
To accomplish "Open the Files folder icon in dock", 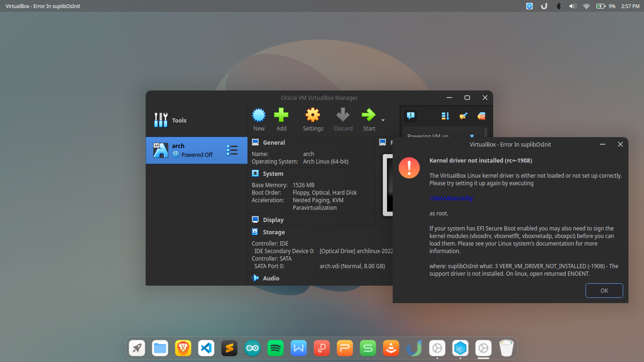I will coord(160,348).
